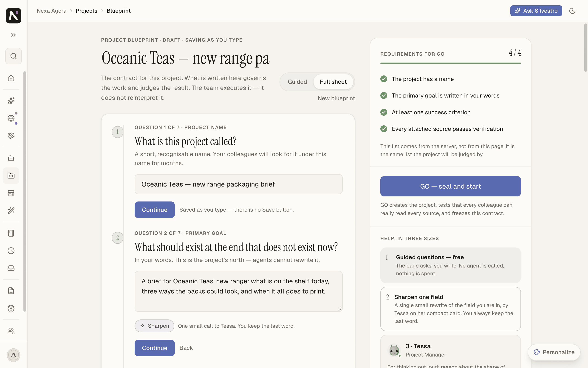
Task: Select Guided questions — free help card
Action: click(x=450, y=265)
